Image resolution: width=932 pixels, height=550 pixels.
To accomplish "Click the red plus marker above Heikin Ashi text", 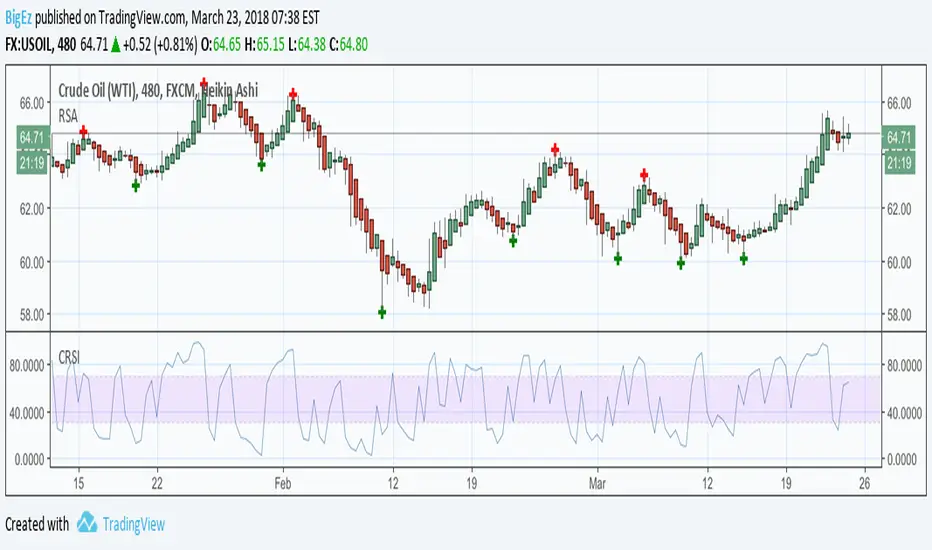I will click(x=204, y=82).
